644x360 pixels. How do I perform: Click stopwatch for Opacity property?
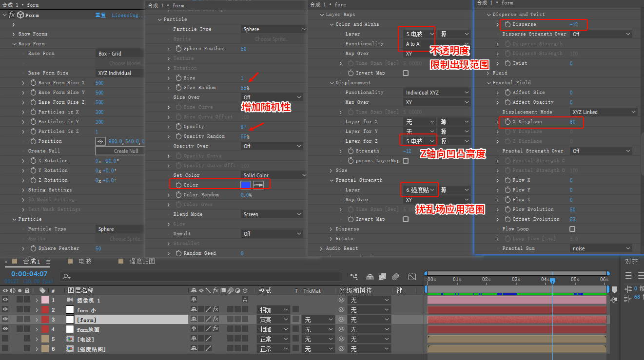point(178,127)
